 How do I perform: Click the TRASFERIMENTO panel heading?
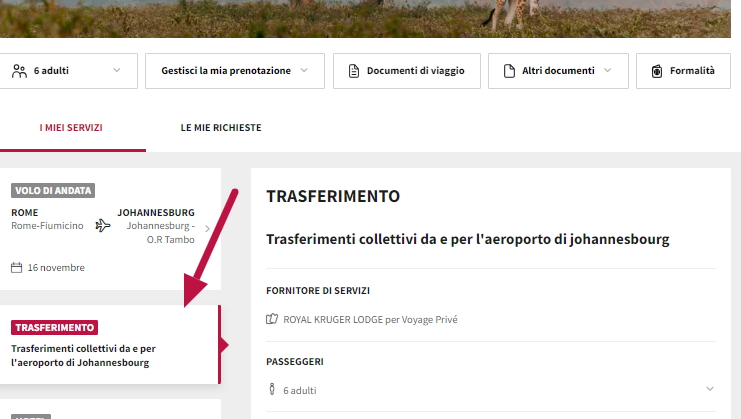coord(333,196)
